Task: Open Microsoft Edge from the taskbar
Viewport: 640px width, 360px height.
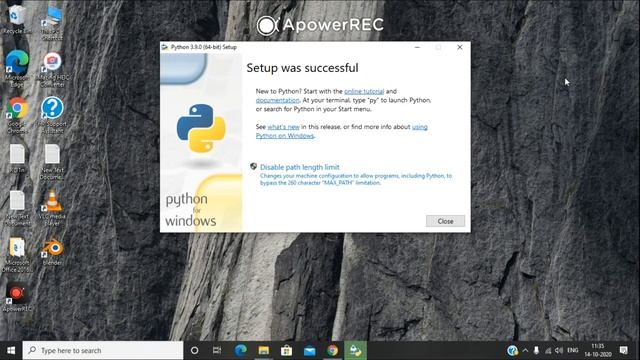Action: [x=240, y=350]
